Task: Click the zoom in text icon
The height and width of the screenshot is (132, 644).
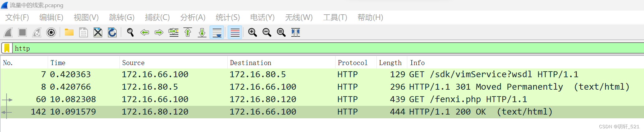Action: coord(252,32)
